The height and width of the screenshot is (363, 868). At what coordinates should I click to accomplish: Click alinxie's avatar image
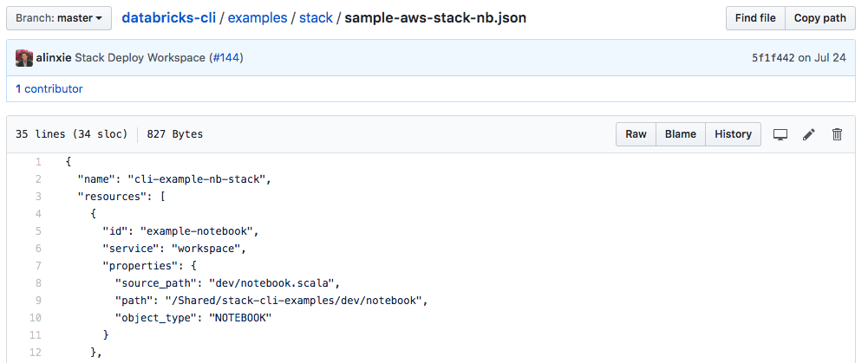pos(24,58)
